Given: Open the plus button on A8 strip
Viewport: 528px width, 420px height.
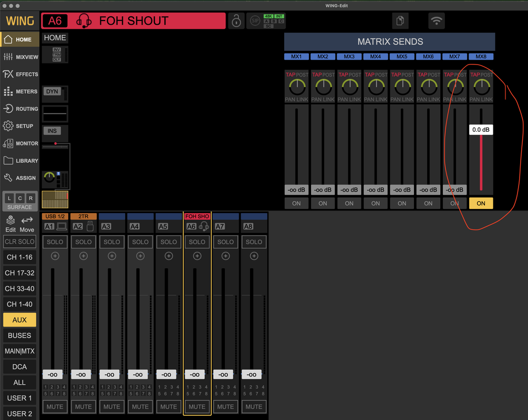Looking at the screenshot, I should click(254, 256).
